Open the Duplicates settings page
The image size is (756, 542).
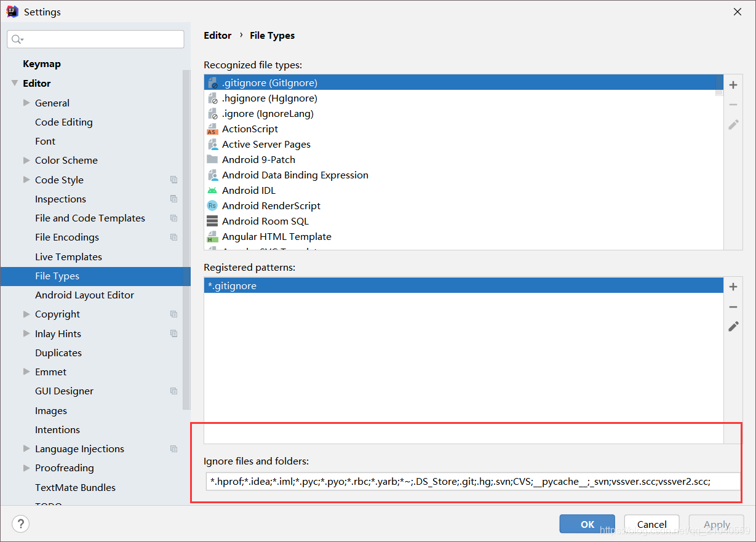58,353
